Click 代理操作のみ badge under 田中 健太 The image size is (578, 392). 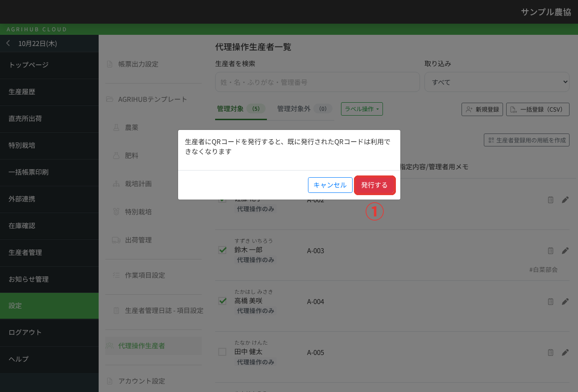tap(256, 362)
